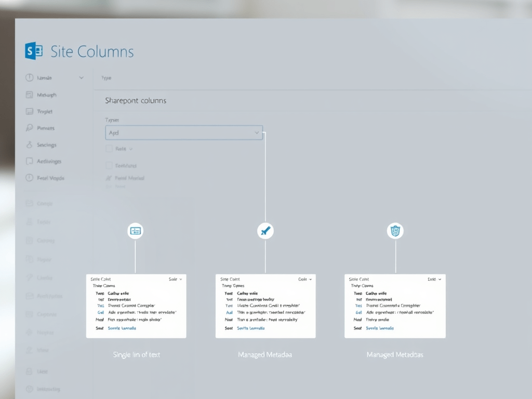This screenshot has height=399, width=532.
Task: Open the Types dropdown showing And
Action: [x=184, y=132]
